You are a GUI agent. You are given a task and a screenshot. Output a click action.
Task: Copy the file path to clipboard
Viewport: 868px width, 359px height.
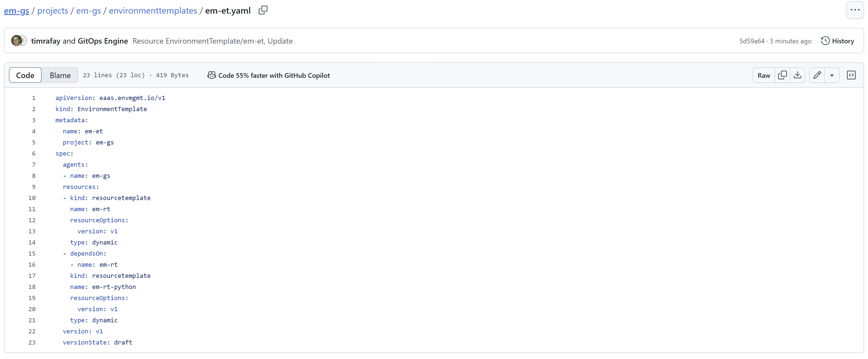pyautogui.click(x=263, y=10)
